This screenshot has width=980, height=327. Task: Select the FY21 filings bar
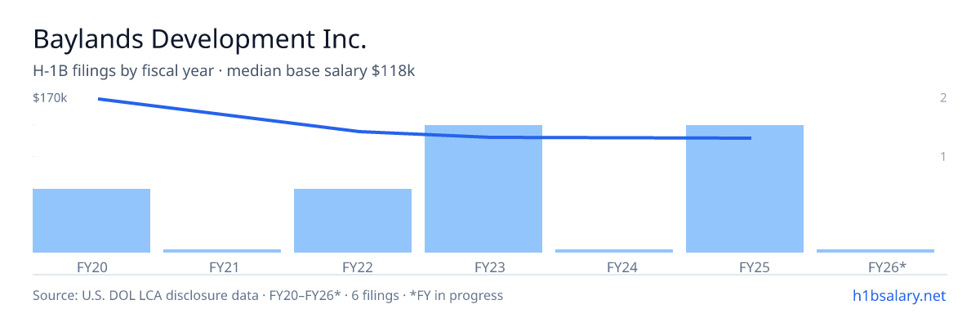point(222,251)
